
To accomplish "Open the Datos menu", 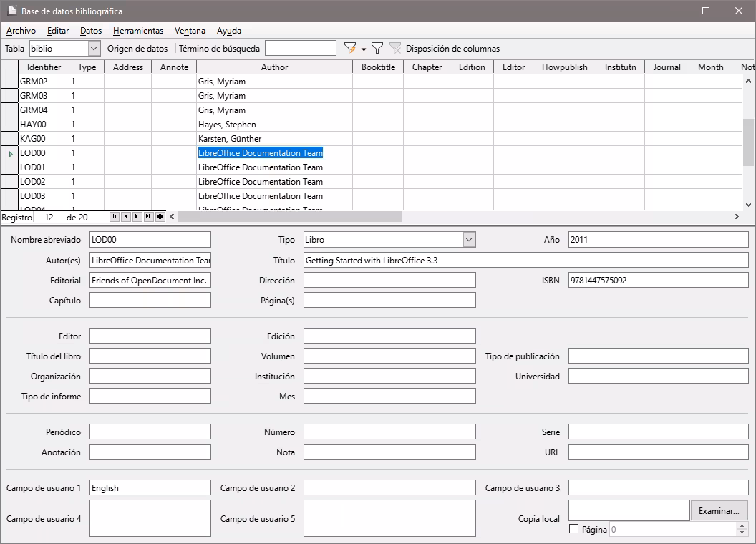I will tap(90, 31).
